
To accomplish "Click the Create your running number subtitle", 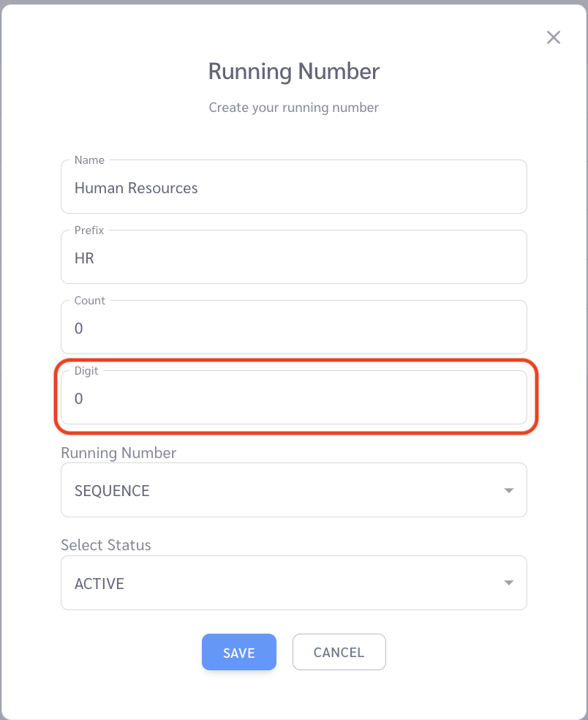I will [294, 108].
